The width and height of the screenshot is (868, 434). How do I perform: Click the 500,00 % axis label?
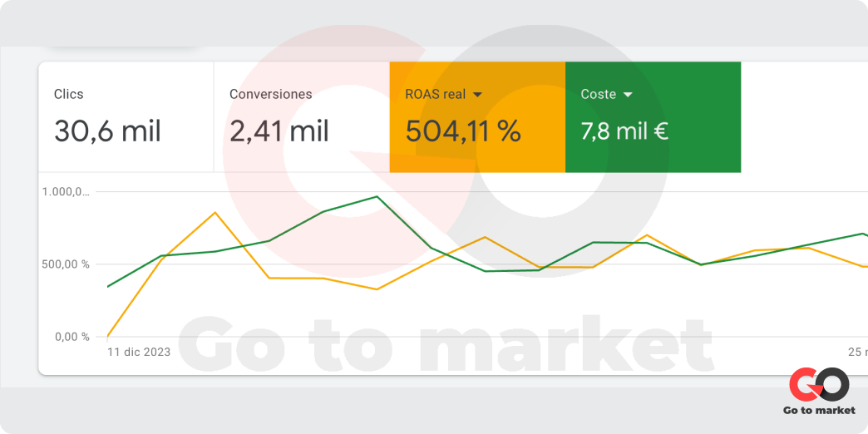point(65,264)
